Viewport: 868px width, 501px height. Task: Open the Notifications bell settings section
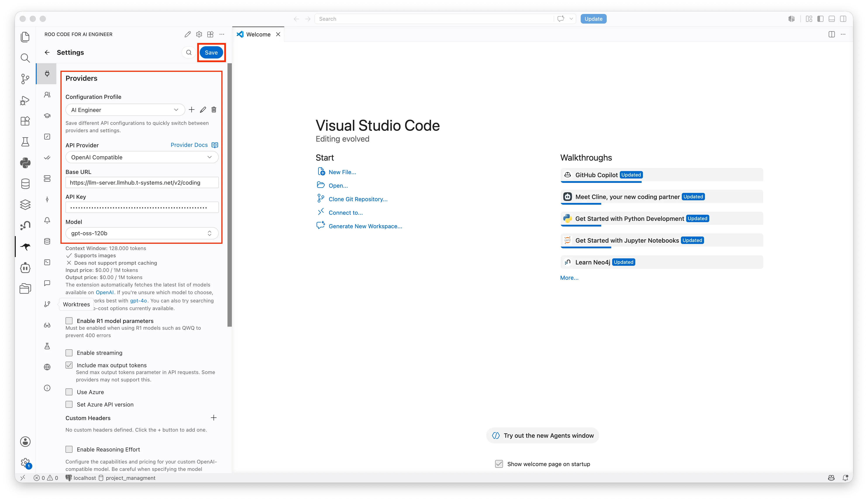click(47, 220)
